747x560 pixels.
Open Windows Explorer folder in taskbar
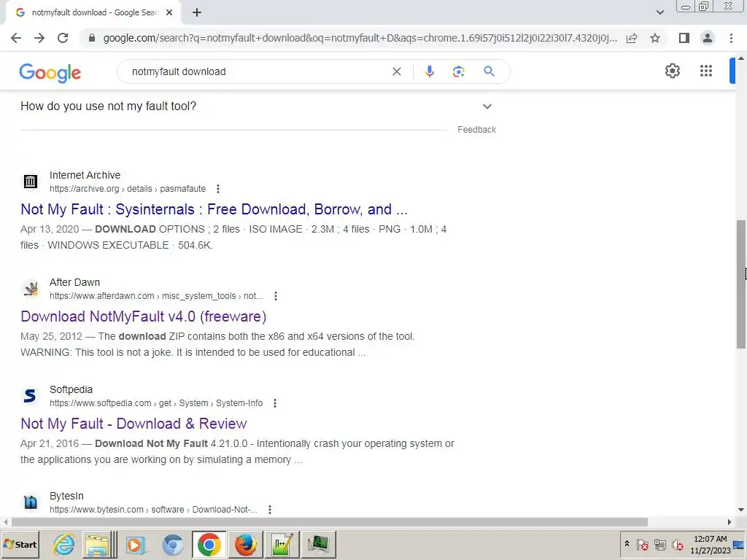99,544
